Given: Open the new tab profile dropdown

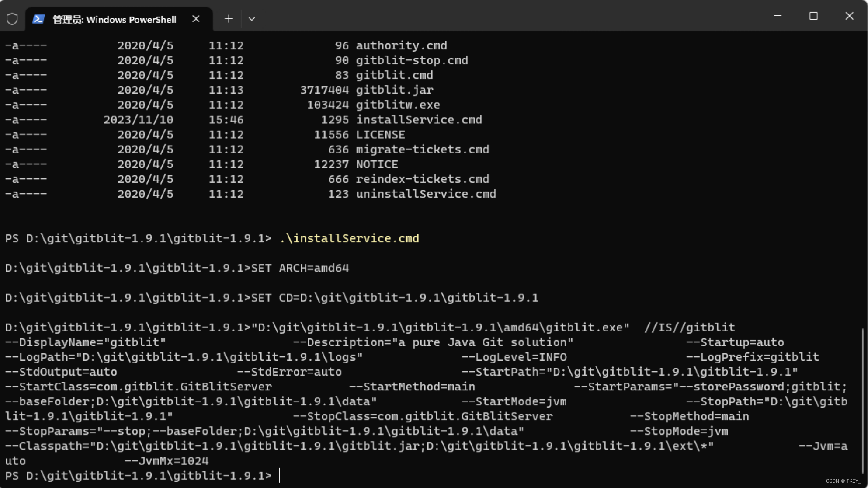Looking at the screenshot, I should [x=251, y=19].
